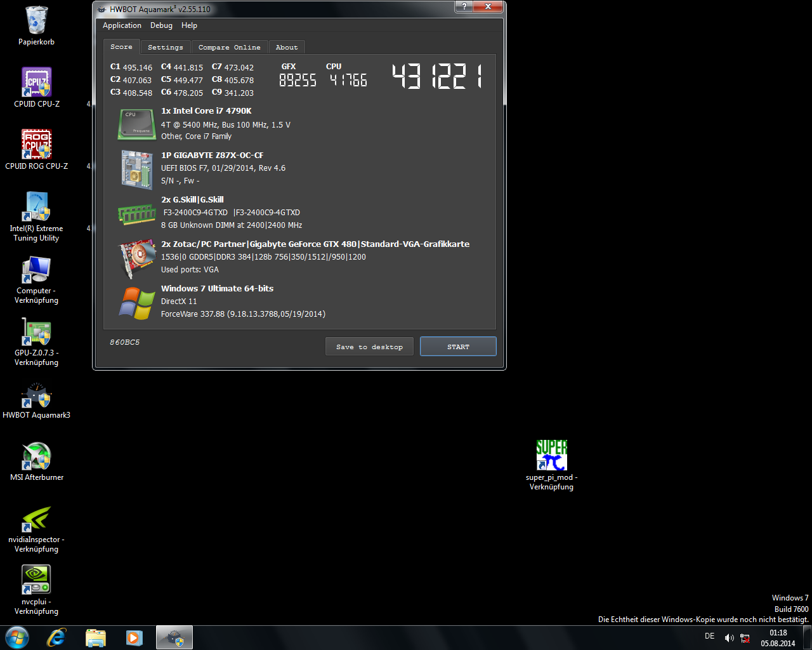Switch to the About tab
Viewport: 812px width, 650px height.
287,48
